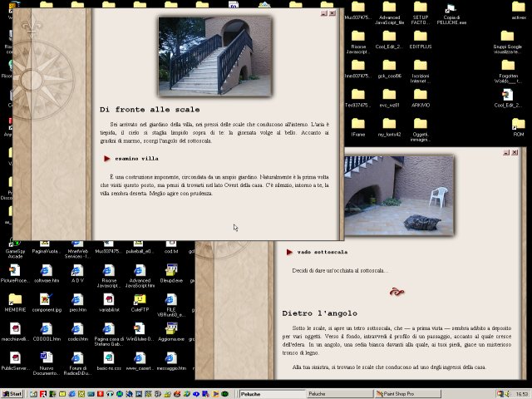The height and width of the screenshot is (399, 532).
Task: Select the 'Copia di PELUCHE.exe' desktop shortcut
Action: coord(451,14)
